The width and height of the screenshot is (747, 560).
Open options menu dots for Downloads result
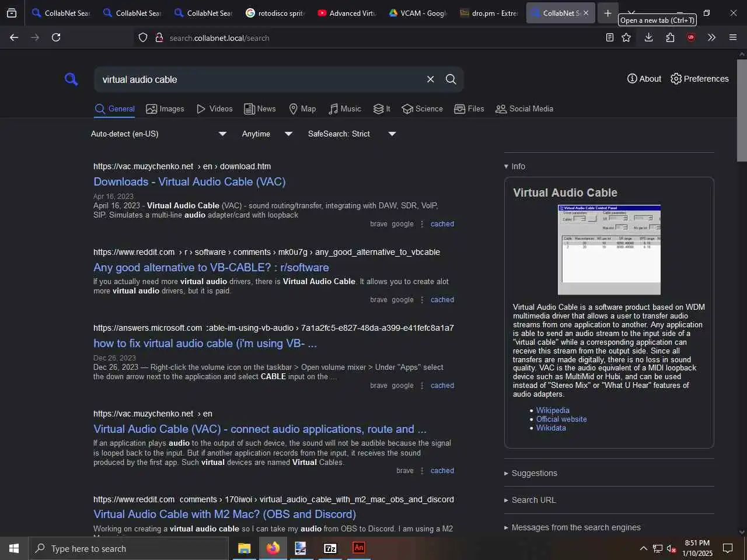pyautogui.click(x=422, y=224)
